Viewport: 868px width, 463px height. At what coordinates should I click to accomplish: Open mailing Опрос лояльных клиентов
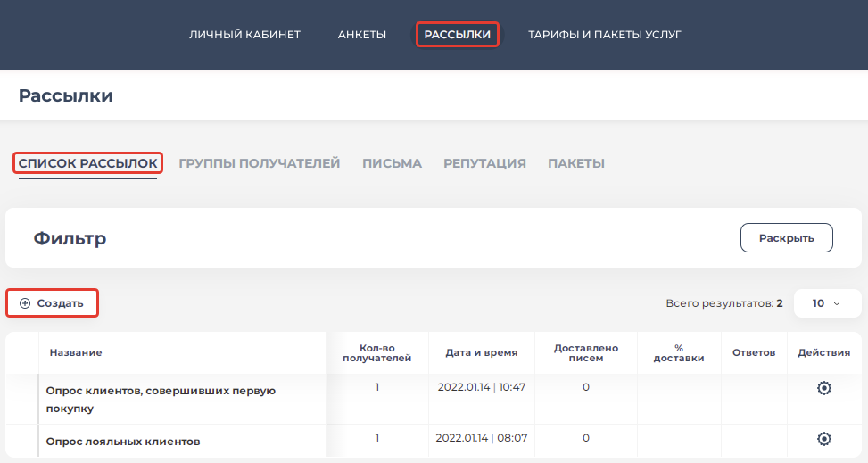pos(123,442)
